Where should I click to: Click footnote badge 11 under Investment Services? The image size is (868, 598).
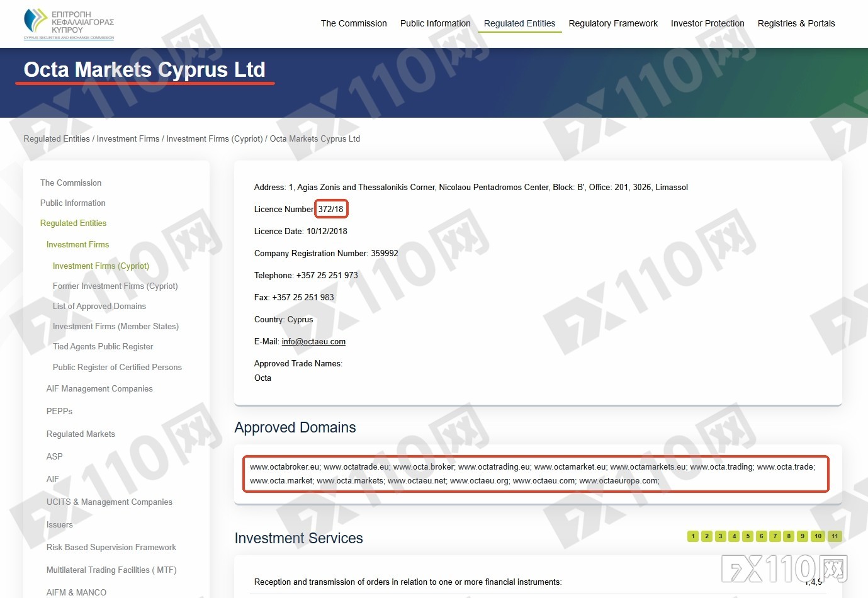pyautogui.click(x=835, y=536)
